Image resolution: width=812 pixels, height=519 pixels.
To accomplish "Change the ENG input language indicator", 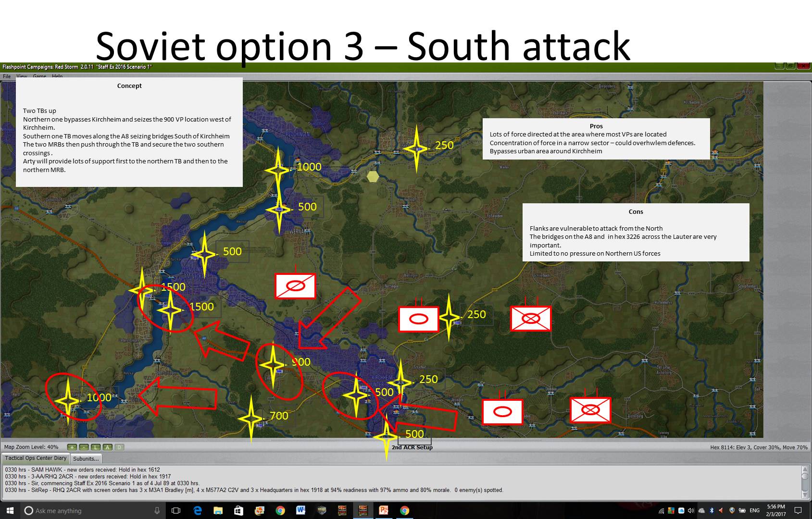I will 755,510.
